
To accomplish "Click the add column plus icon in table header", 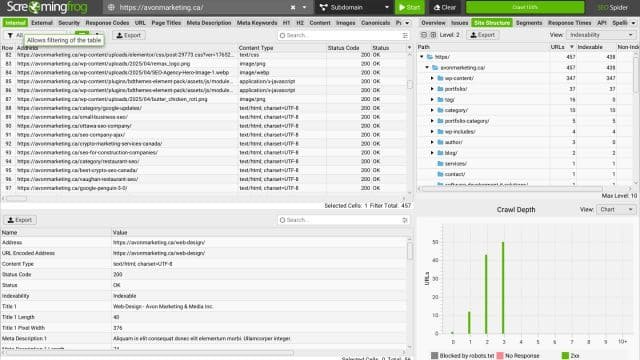I will pyautogui.click(x=409, y=48).
